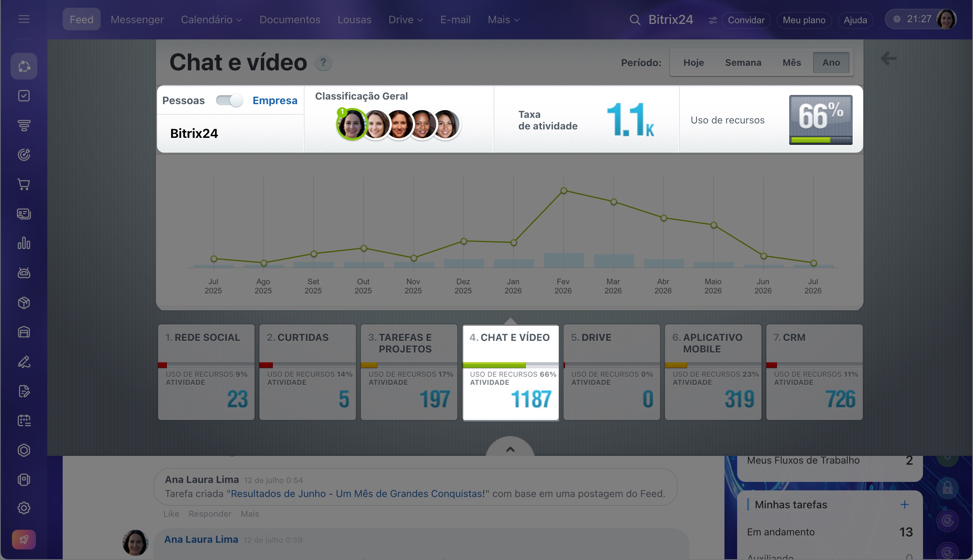The height and width of the screenshot is (560, 973).
Task: Click the Ajuda button
Action: point(855,20)
